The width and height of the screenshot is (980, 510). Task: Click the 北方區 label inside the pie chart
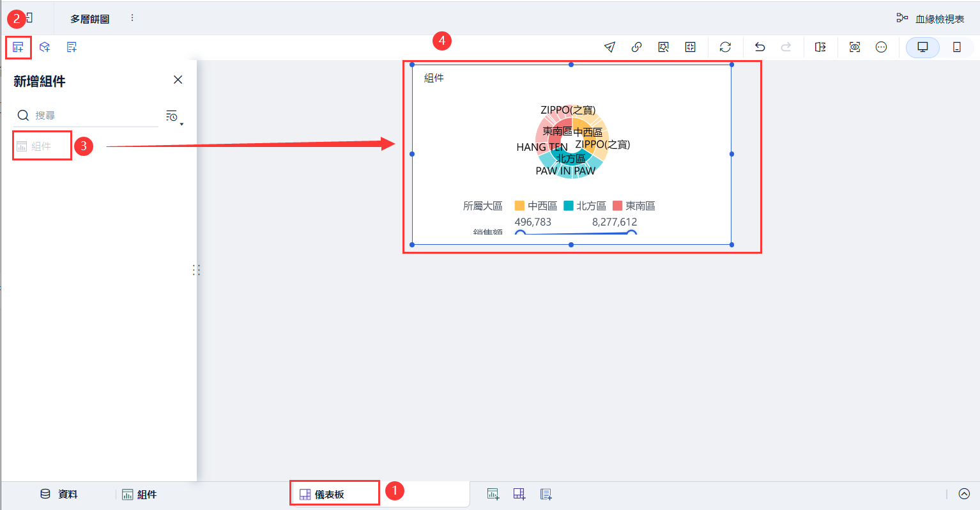pyautogui.click(x=570, y=158)
